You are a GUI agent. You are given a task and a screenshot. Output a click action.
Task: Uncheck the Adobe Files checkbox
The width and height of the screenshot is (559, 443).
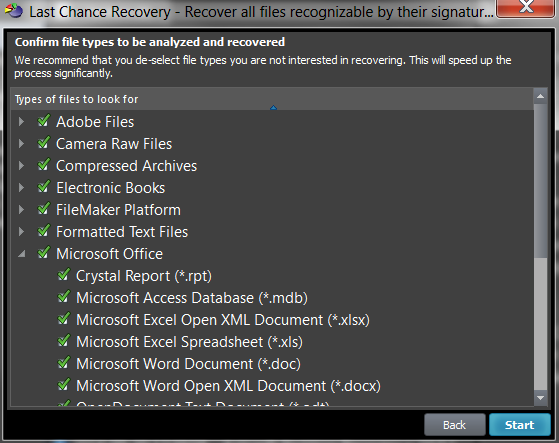[44, 121]
